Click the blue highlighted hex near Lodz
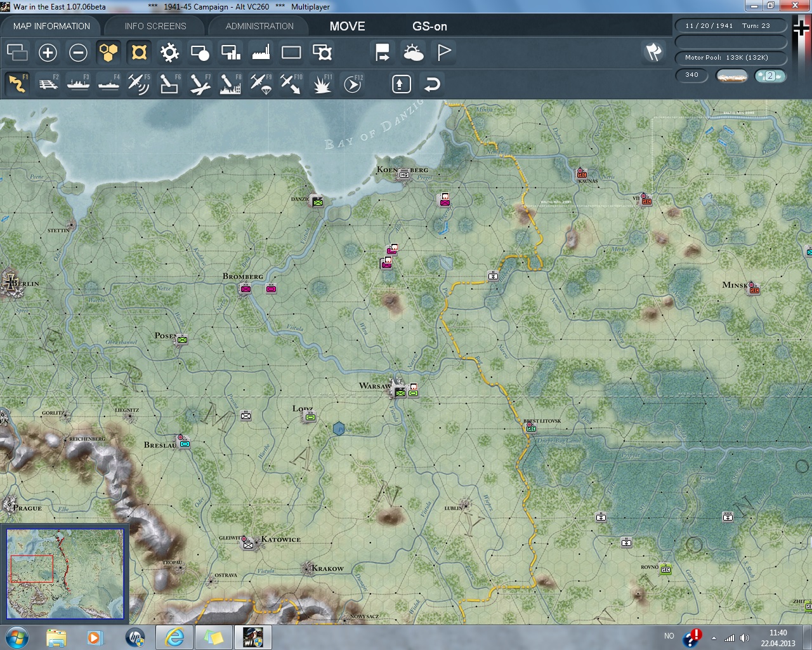812x650 pixels. (339, 429)
